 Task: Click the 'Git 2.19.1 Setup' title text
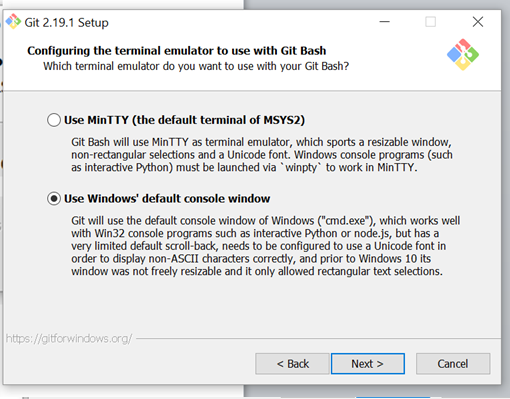click(66, 23)
